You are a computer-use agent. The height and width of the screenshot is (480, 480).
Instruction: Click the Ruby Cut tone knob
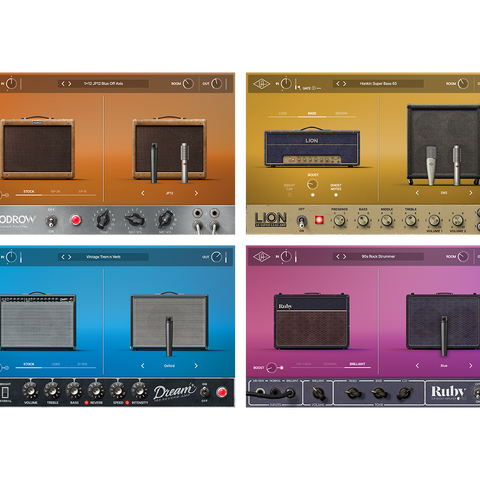pyautogui.click(x=405, y=393)
